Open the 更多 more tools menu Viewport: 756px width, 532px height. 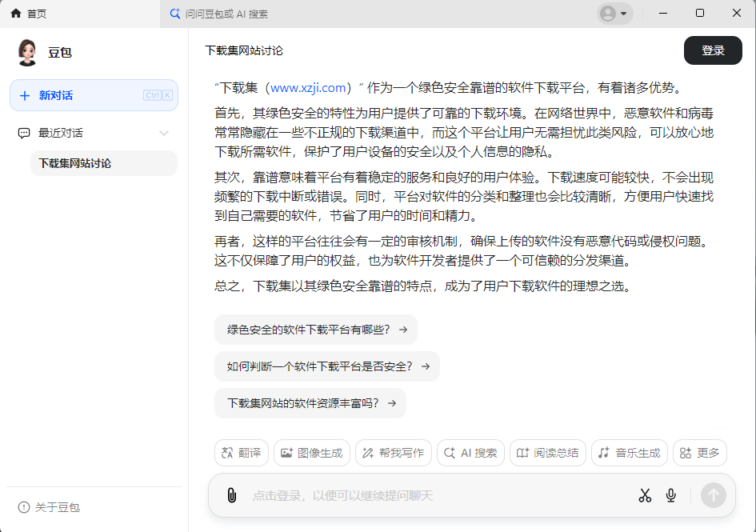coord(699,453)
